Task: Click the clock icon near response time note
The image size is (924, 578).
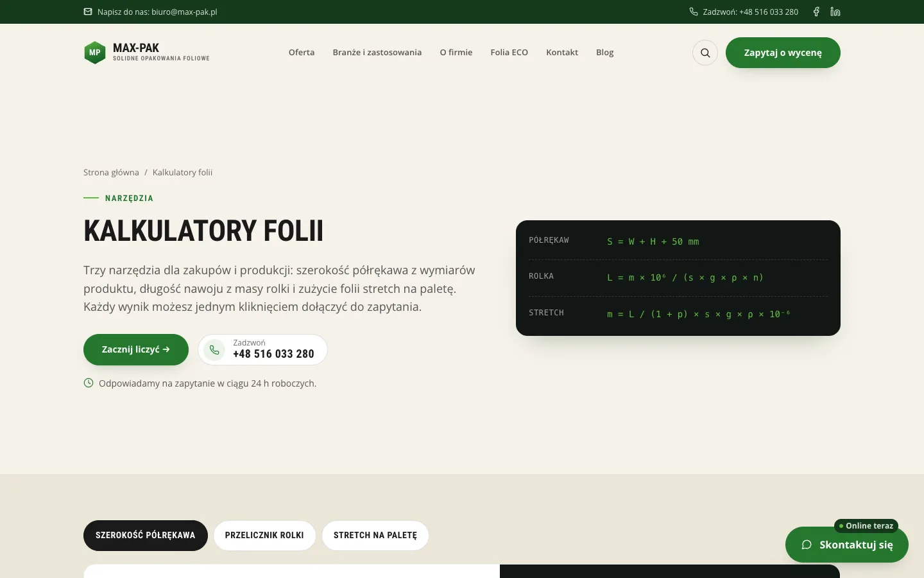Action: [89, 383]
